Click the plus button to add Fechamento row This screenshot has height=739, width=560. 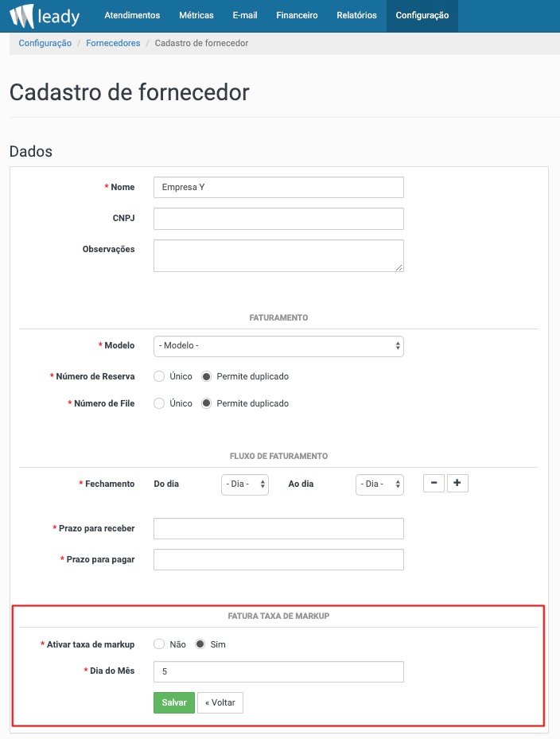[457, 483]
